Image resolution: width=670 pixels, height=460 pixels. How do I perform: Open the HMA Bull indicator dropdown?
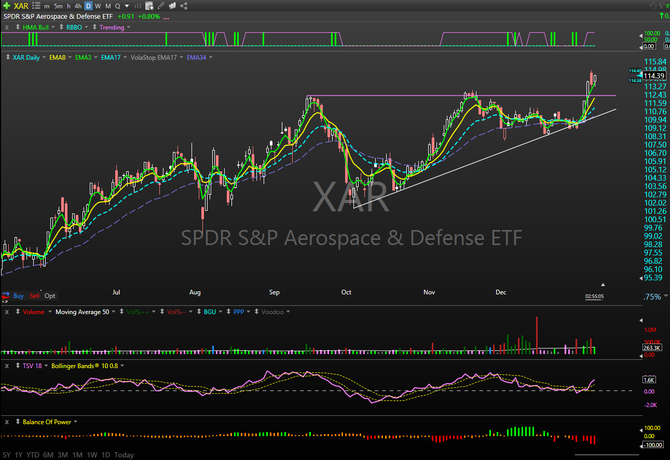tap(53, 27)
